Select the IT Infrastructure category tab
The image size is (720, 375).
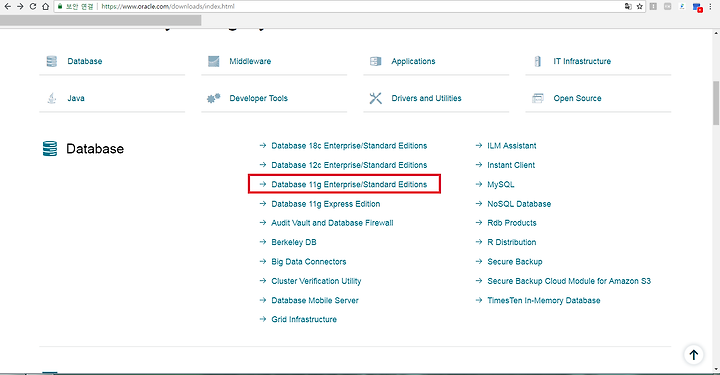click(x=582, y=61)
